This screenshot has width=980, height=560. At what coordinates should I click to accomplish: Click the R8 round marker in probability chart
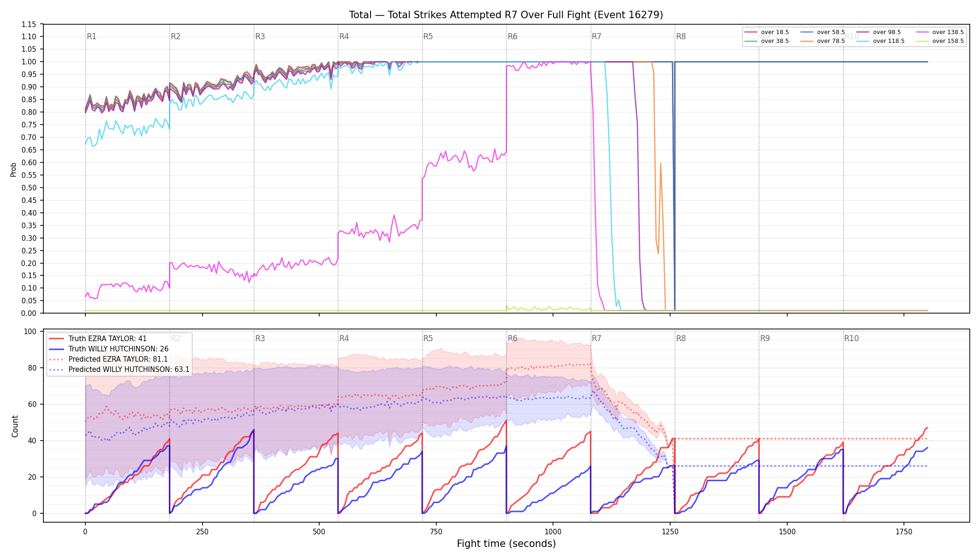tap(681, 36)
